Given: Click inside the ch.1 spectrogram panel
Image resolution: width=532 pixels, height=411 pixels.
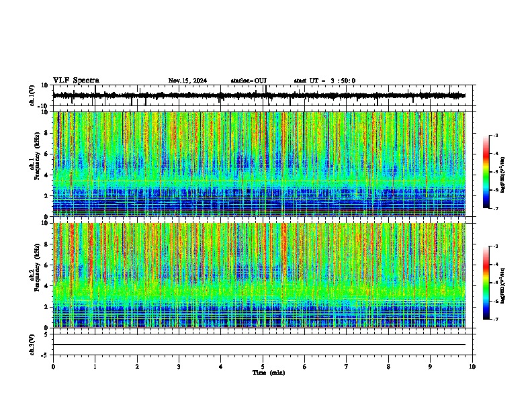Looking at the screenshot, I should pyautogui.click(x=259, y=164).
